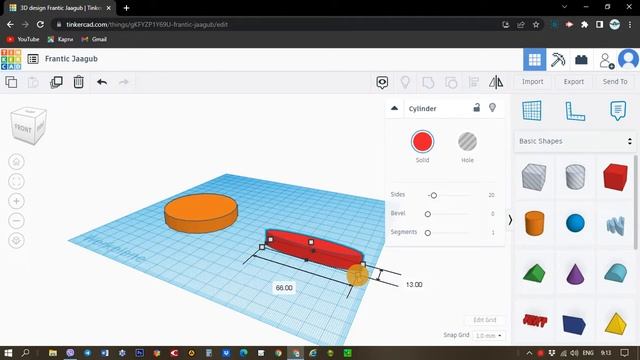The width and height of the screenshot is (640, 360).
Task: Set the shape to Hole
Action: click(x=467, y=142)
